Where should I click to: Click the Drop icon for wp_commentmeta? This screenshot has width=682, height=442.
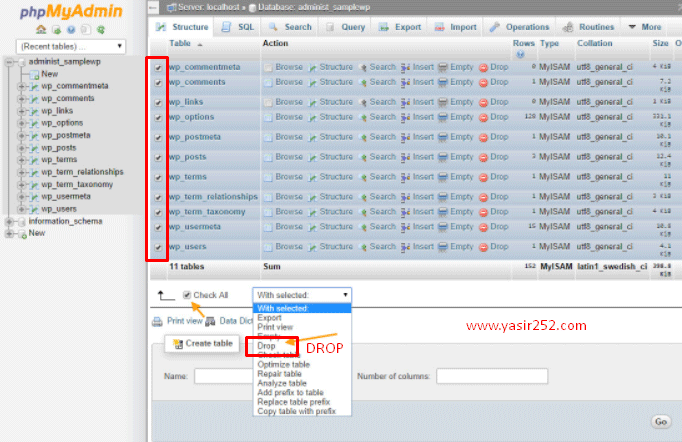(x=483, y=67)
